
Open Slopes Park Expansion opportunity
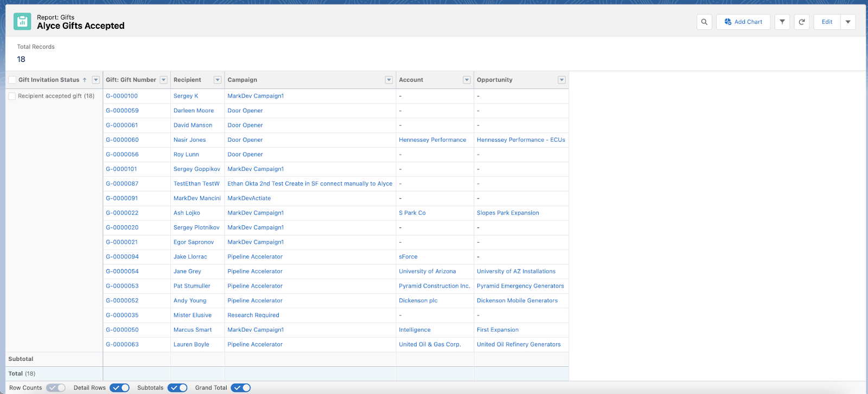coord(508,213)
